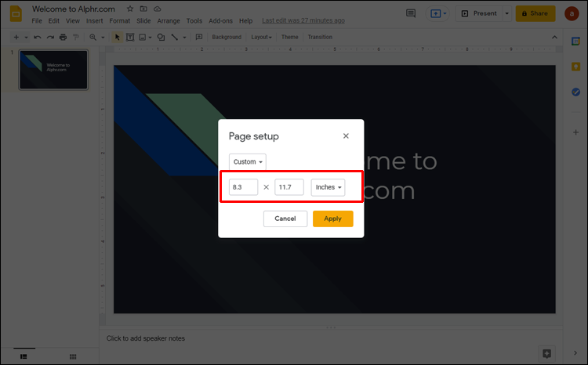
Task: Open the Edit menu
Action: tap(53, 21)
